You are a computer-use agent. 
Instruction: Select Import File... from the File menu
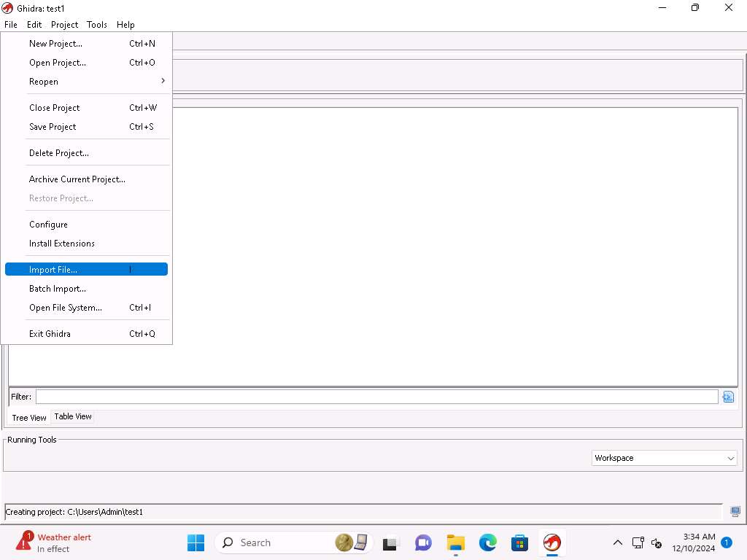(x=53, y=270)
